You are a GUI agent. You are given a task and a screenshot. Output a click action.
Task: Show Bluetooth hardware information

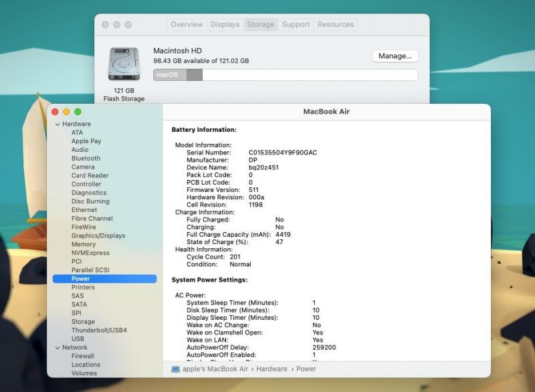point(86,159)
